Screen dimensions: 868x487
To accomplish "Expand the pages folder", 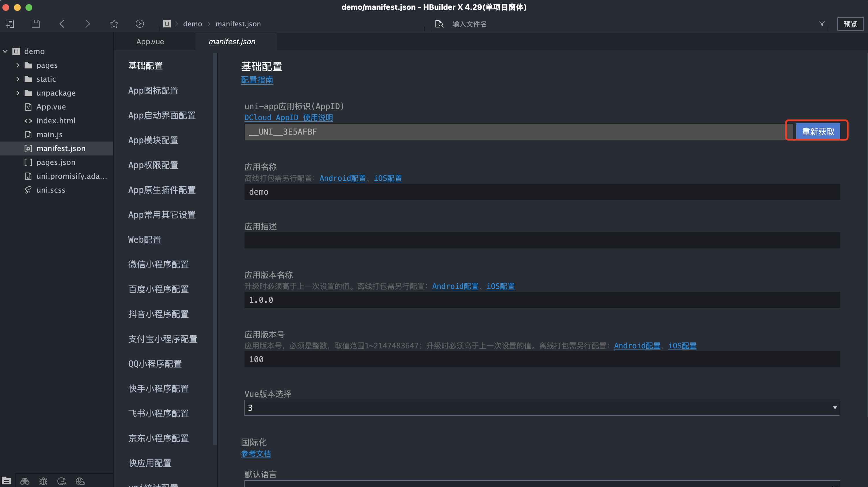I will pyautogui.click(x=18, y=65).
